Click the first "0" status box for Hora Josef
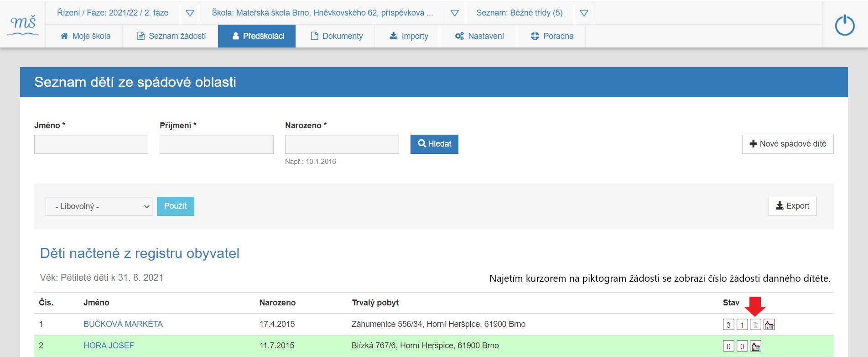Screen dimensions: 868x357 point(728,346)
